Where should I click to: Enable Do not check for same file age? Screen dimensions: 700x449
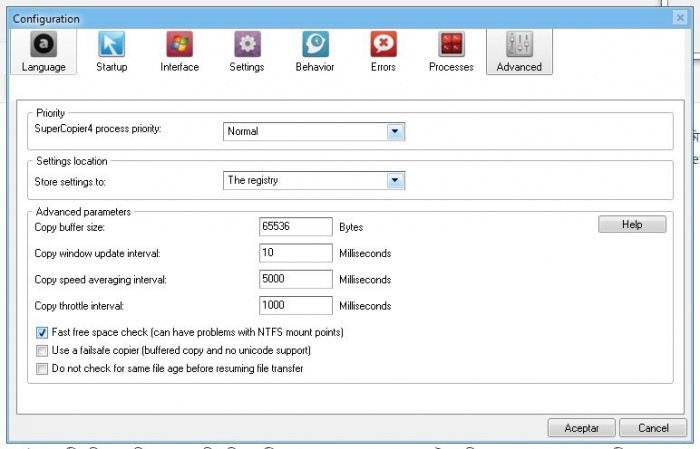click(x=42, y=369)
